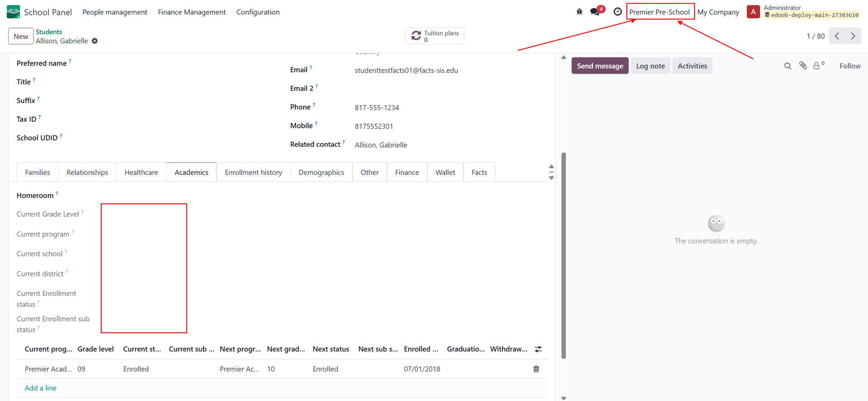
Task: Go to the next student record
Action: [853, 36]
